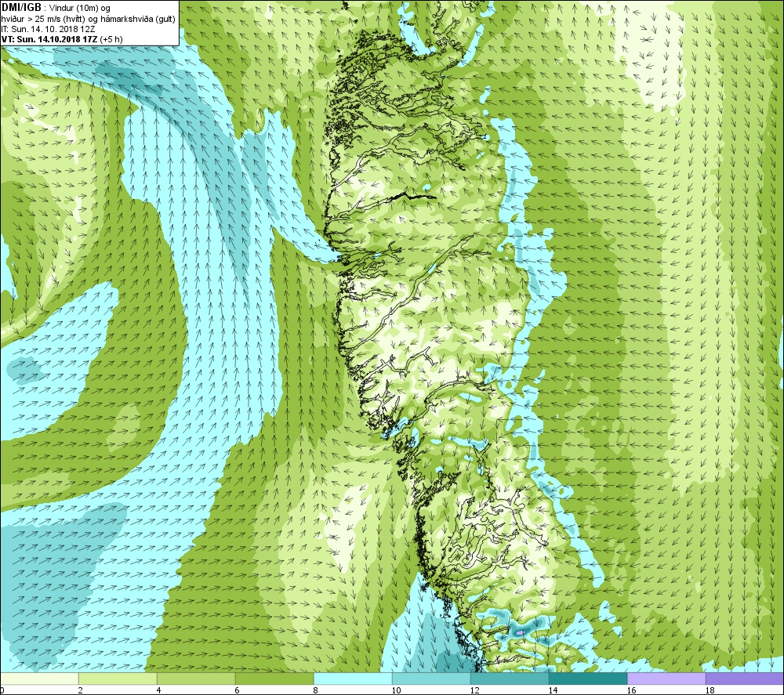The image size is (784, 695).
Task: Click the legend value label '10'
Action: (395, 690)
